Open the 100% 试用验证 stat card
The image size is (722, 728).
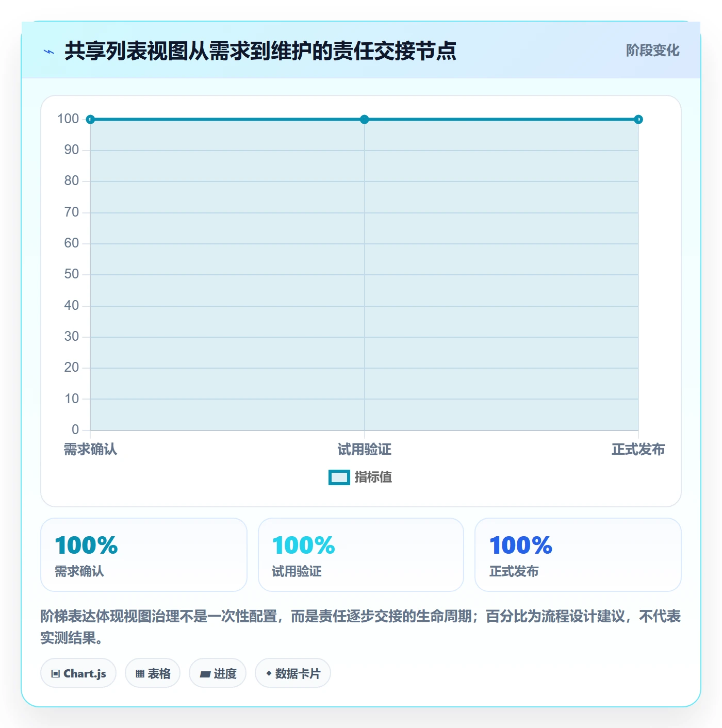click(361, 555)
